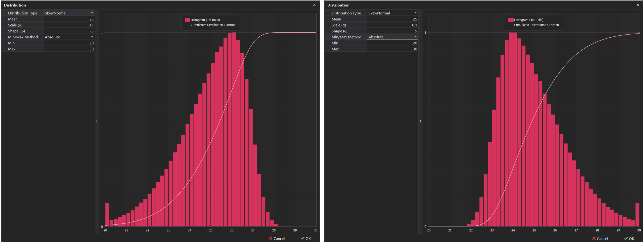The width and height of the screenshot is (644, 243).
Task: Click the Min value field in right dialog
Action: (x=392, y=43)
